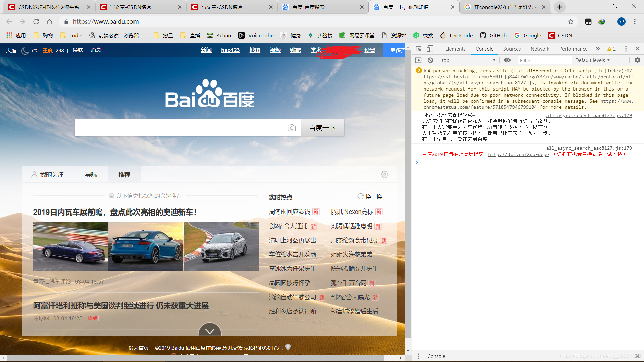Reload the page with the refresh icon

point(36,22)
